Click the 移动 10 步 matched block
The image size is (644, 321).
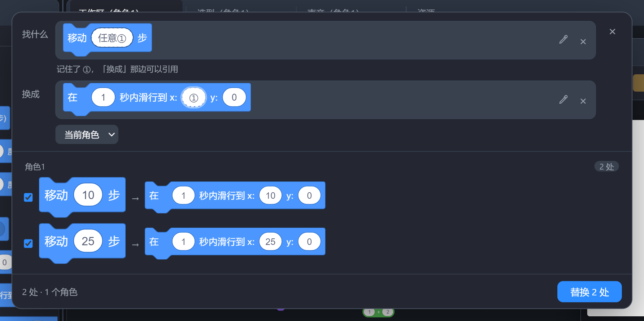click(x=82, y=197)
